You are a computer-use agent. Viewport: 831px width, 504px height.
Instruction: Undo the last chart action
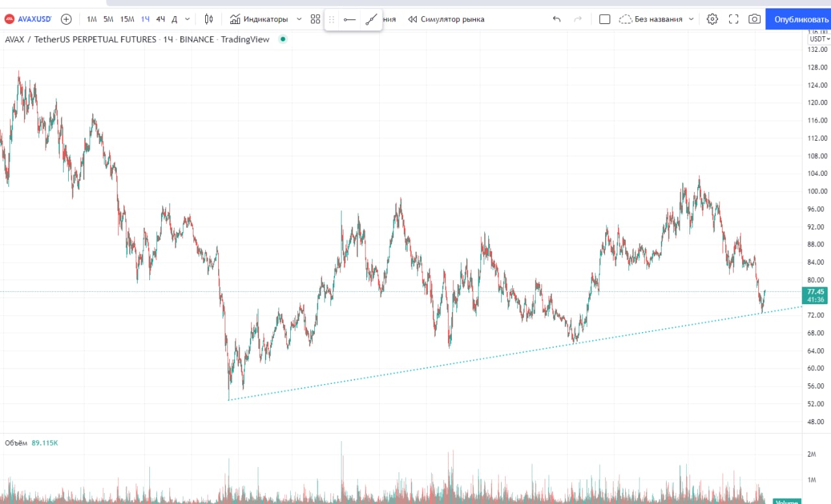click(x=556, y=19)
